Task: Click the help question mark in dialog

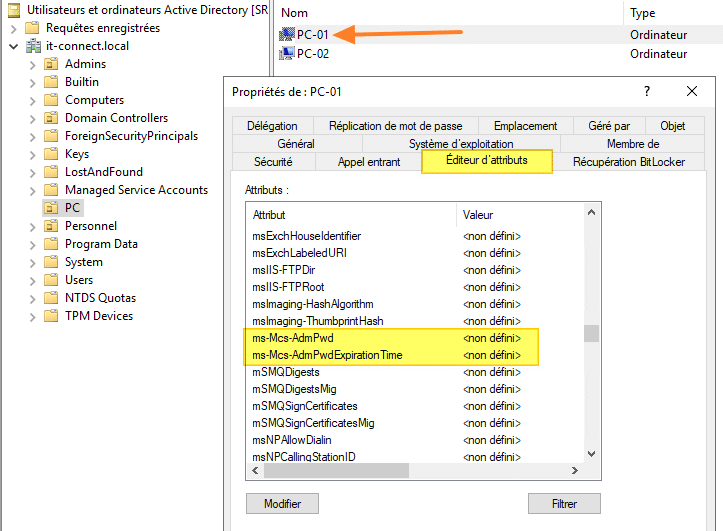Action: point(647,91)
